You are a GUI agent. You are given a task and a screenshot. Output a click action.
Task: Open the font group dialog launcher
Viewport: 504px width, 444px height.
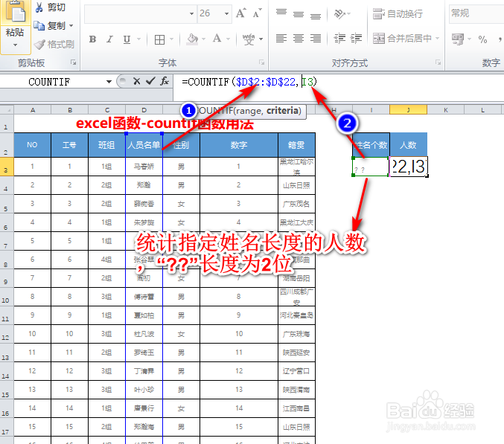262,62
